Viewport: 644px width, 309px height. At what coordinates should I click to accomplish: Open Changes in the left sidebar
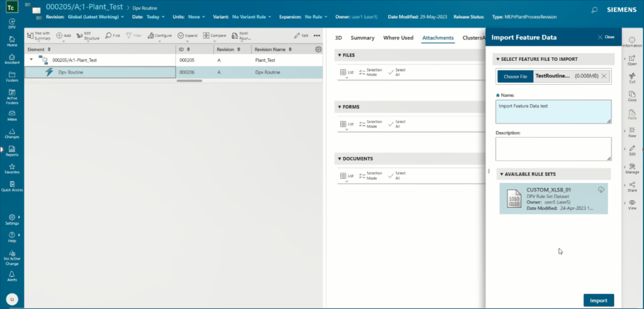[12, 133]
